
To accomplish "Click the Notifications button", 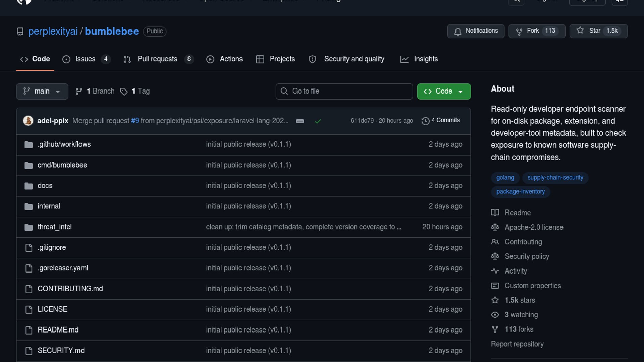I will click(476, 31).
